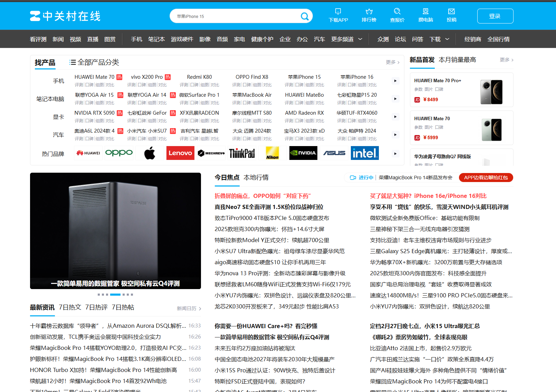
Task: Open 小米汽车 小米SU7 product link
Action: 147,131
